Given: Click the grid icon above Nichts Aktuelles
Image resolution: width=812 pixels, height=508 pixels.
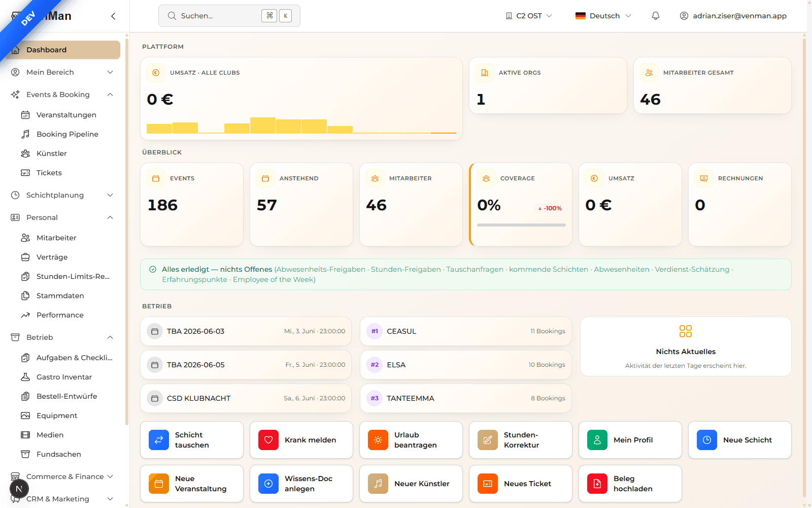Looking at the screenshot, I should (686, 331).
